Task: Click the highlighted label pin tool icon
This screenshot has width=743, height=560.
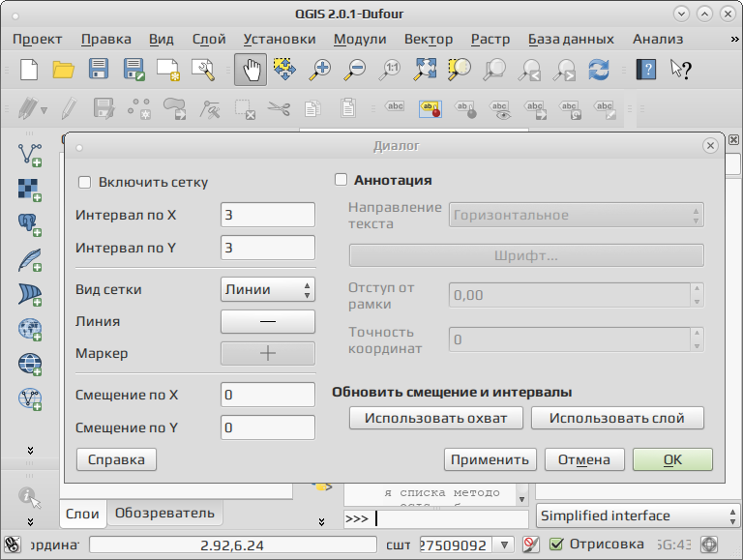Action: click(x=431, y=109)
